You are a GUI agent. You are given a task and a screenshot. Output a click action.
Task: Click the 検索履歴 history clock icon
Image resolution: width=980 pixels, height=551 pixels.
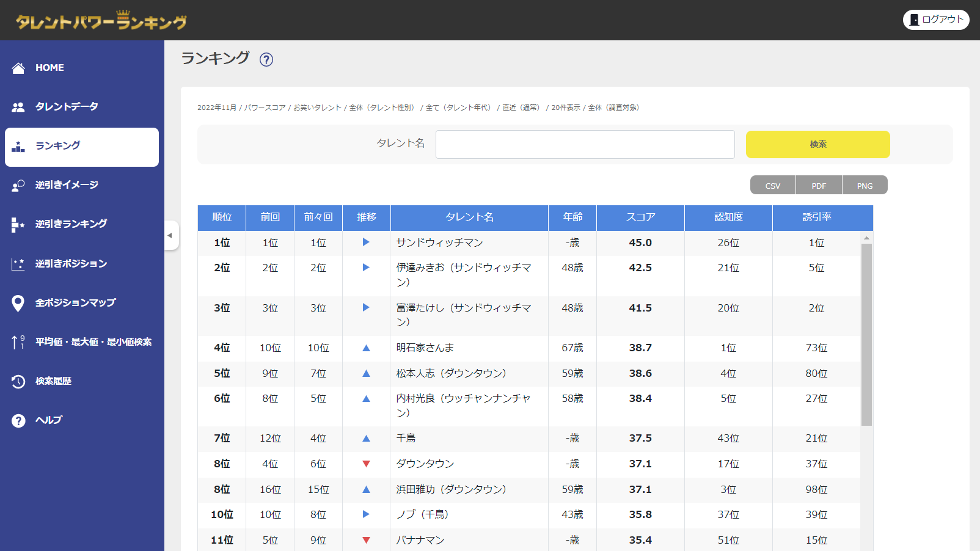pyautogui.click(x=18, y=381)
